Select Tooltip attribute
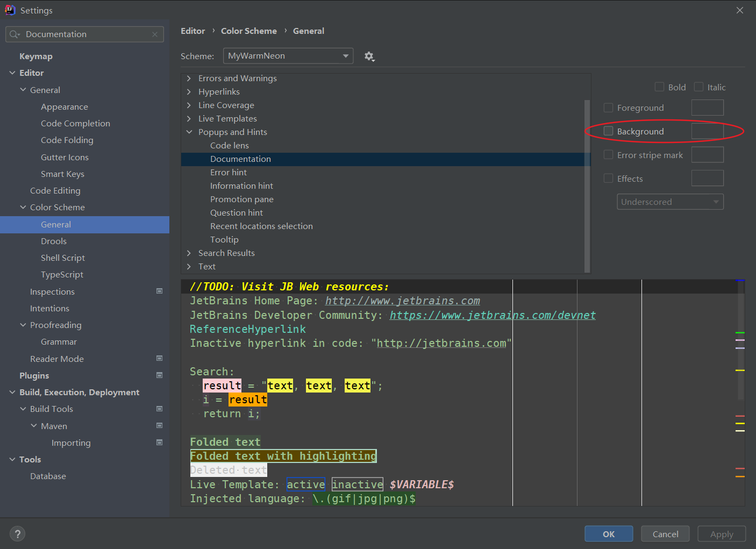The image size is (756, 549). 224,240
